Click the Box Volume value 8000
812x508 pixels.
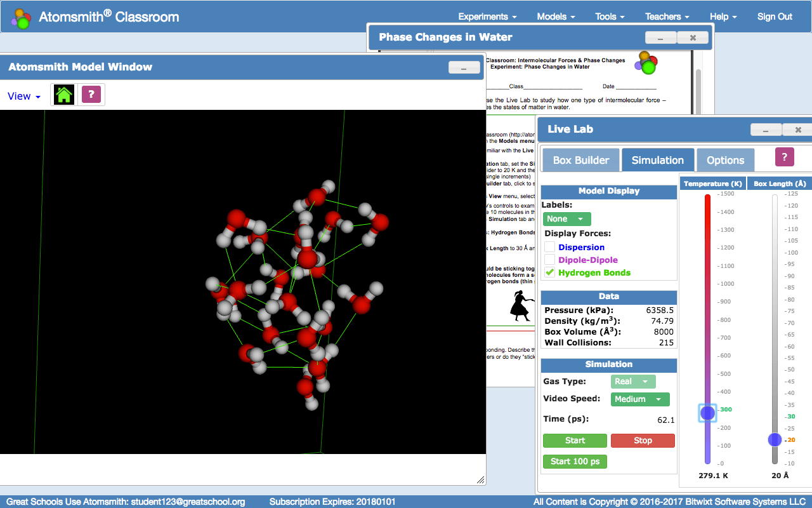(664, 332)
